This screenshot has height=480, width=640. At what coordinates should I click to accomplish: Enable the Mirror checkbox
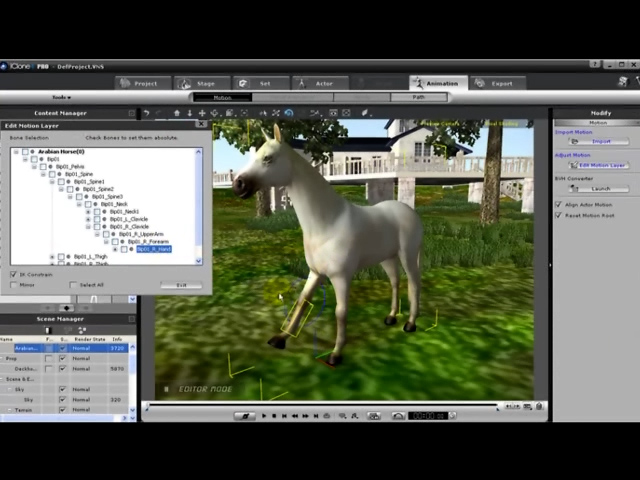[13, 285]
